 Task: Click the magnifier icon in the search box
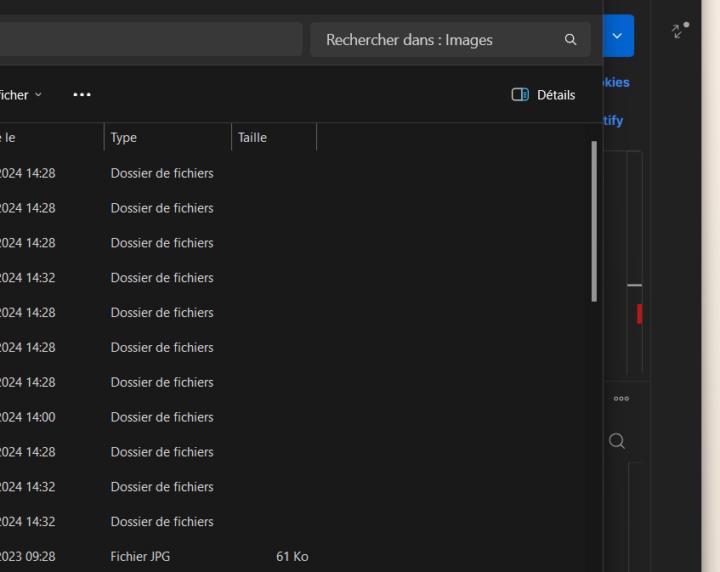[570, 40]
